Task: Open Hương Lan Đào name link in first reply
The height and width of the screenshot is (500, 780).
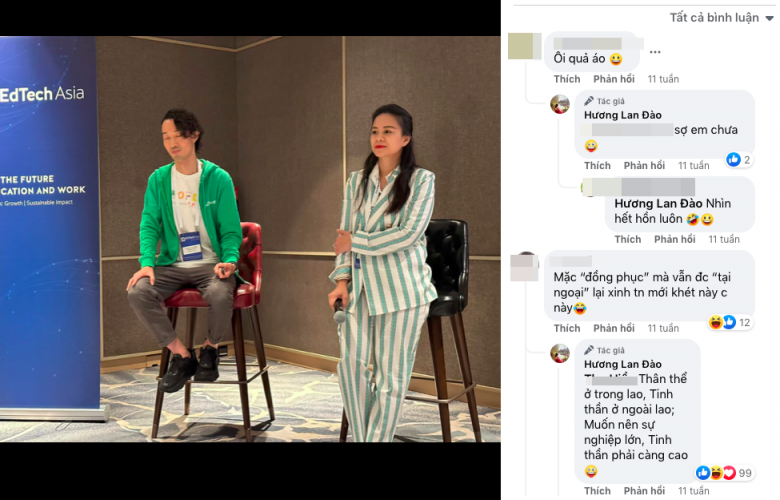Action: pos(622,115)
